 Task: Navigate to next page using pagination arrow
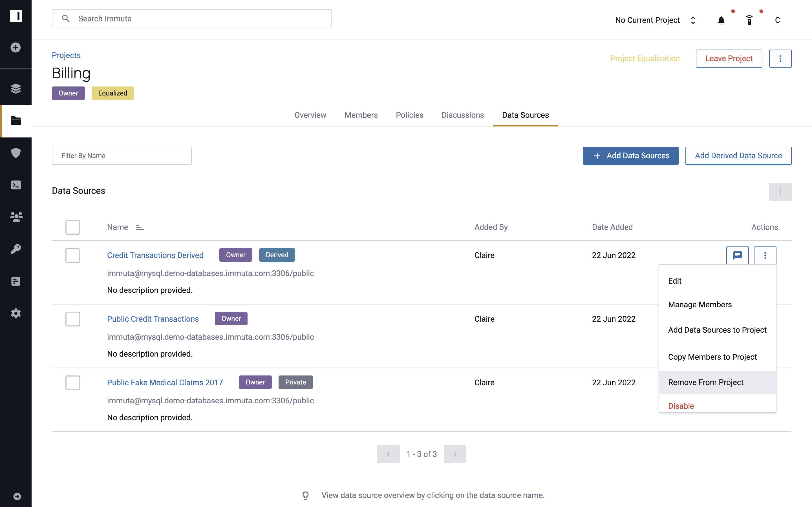(455, 454)
